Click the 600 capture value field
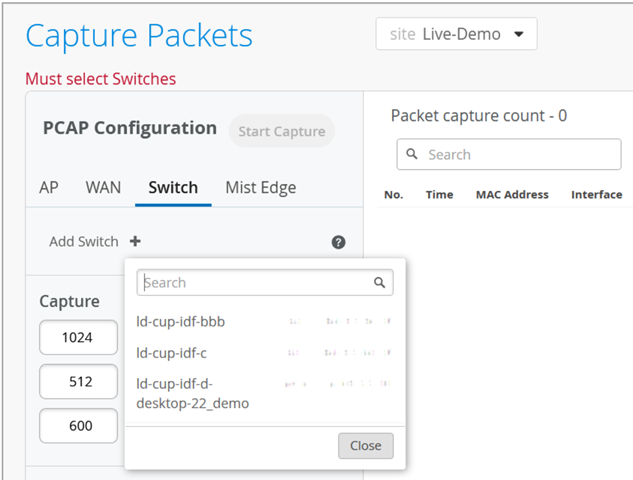The width and height of the screenshot is (633, 480). [78, 425]
